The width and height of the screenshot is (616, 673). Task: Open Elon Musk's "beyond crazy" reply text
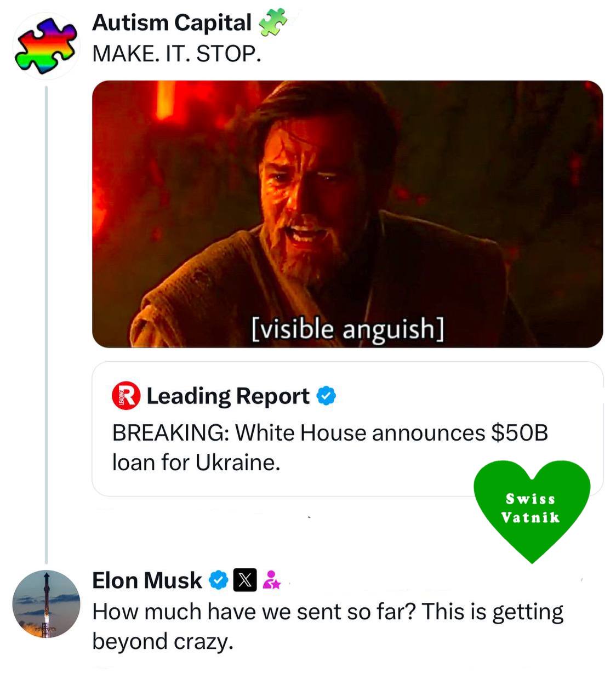327,626
